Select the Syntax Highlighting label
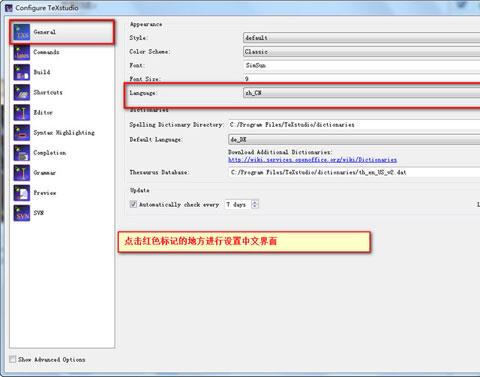The image size is (480, 377). (64, 133)
